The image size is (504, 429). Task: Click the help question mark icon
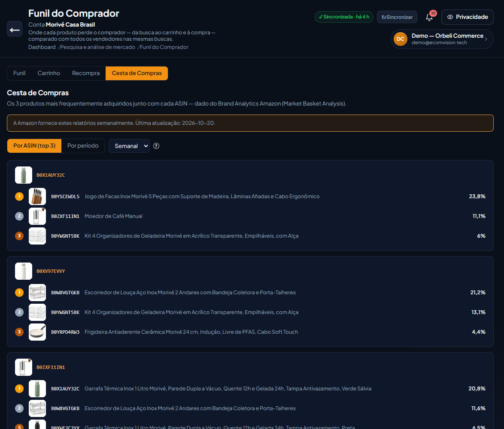[156, 146]
